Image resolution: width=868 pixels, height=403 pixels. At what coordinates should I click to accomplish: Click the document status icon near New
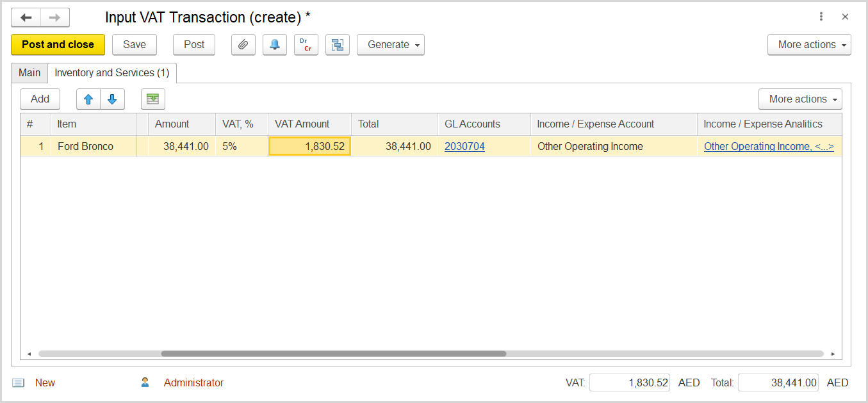point(19,382)
